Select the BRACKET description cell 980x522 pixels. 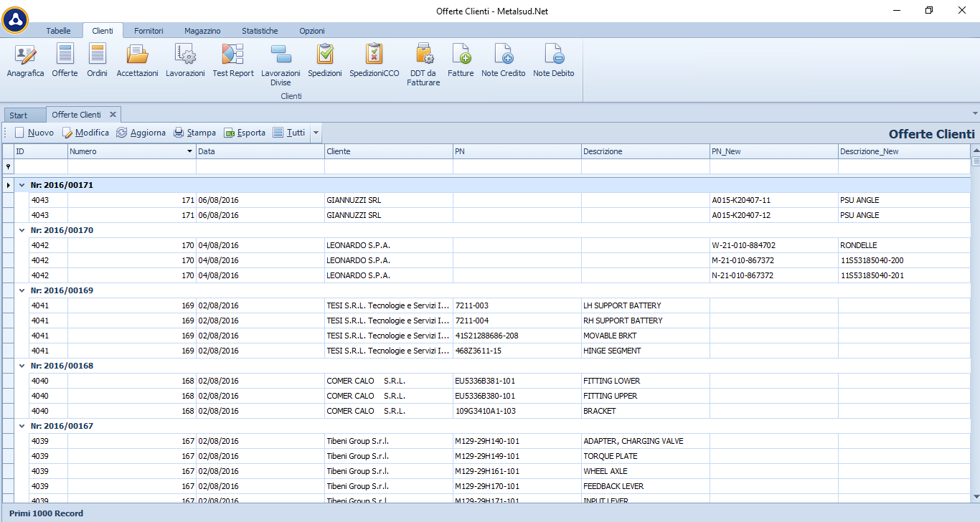tap(646, 411)
